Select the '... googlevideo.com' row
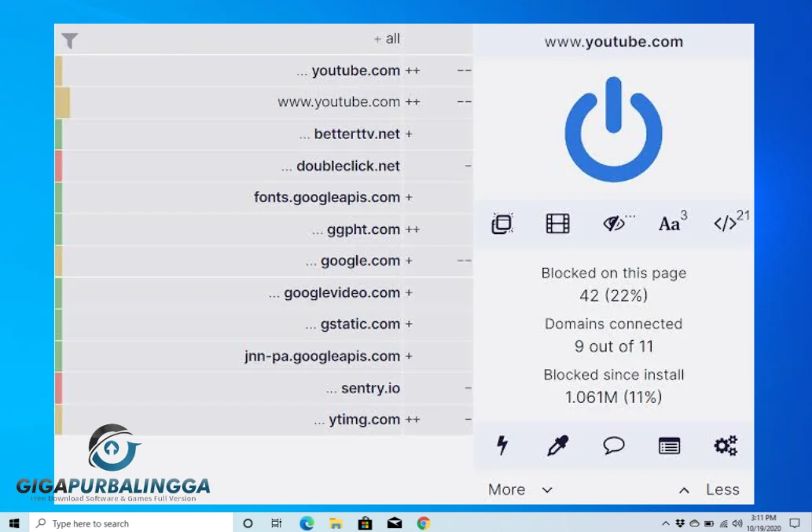Screen dimensions: 812x532 coord(264,293)
